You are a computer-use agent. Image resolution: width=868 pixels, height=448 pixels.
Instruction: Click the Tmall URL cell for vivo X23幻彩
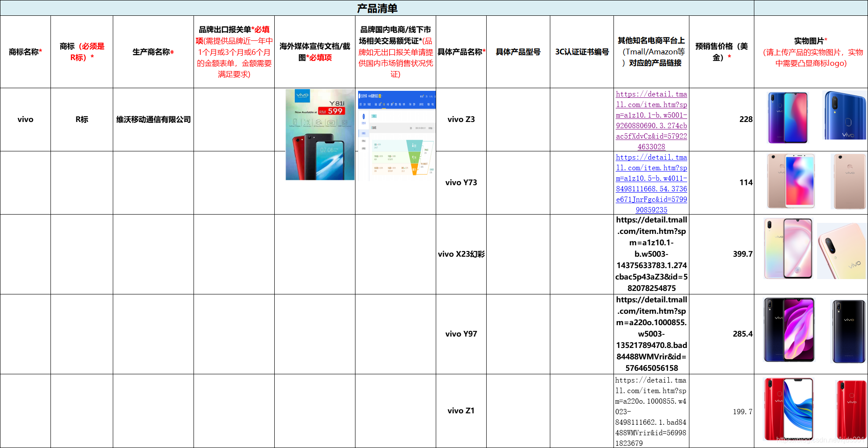click(x=651, y=254)
